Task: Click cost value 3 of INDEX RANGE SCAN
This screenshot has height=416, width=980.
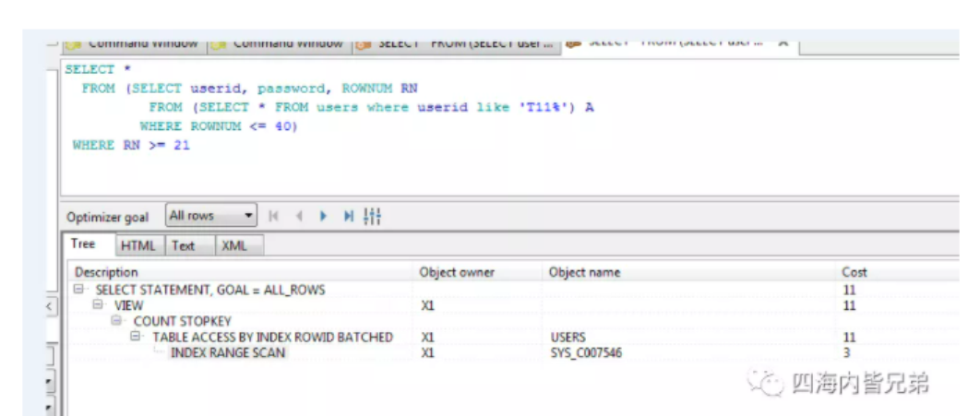Action: pos(845,353)
